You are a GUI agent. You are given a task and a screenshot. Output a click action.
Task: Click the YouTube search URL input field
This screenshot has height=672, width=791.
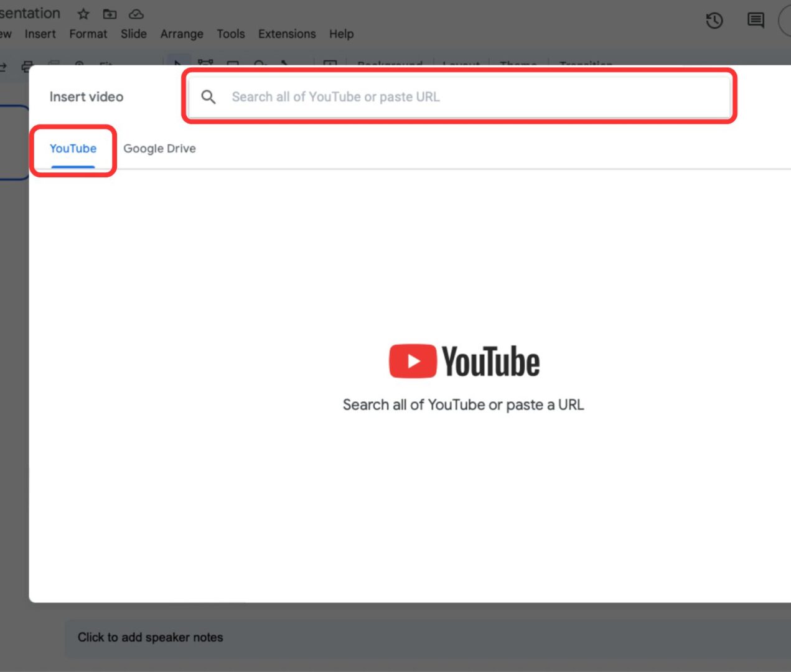(461, 96)
